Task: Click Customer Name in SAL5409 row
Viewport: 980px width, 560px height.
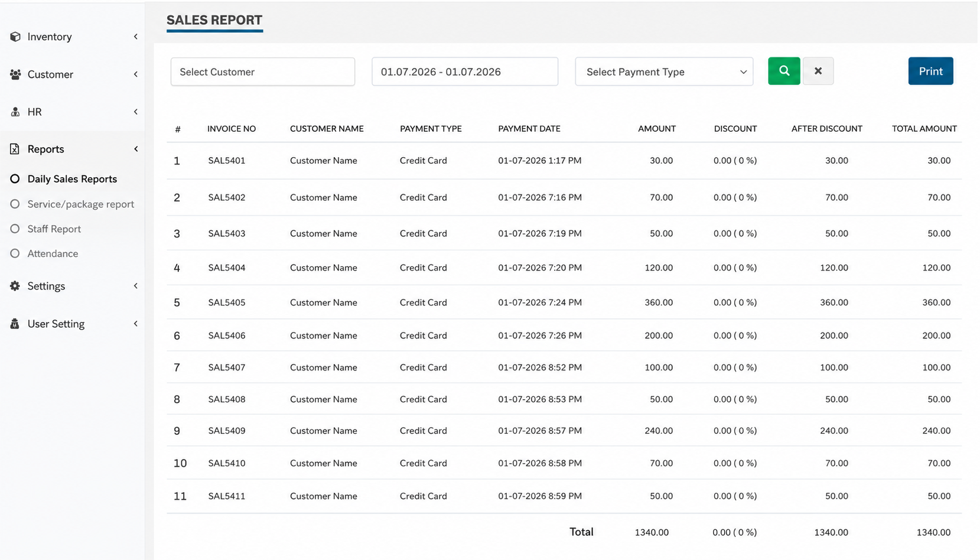Action: [x=323, y=431]
